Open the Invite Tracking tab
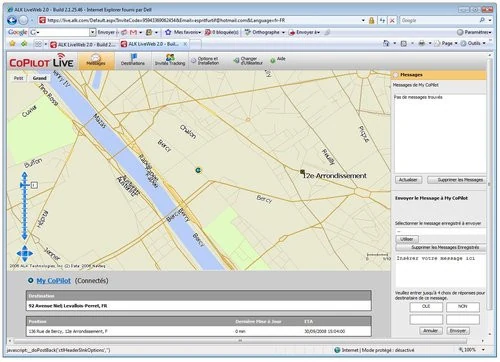The height and width of the screenshot is (362, 500). tap(170, 60)
